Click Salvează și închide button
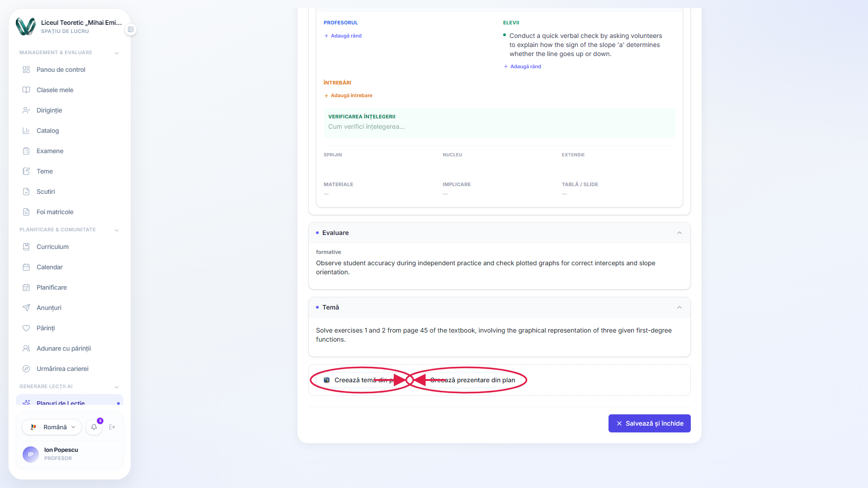 [x=649, y=423]
